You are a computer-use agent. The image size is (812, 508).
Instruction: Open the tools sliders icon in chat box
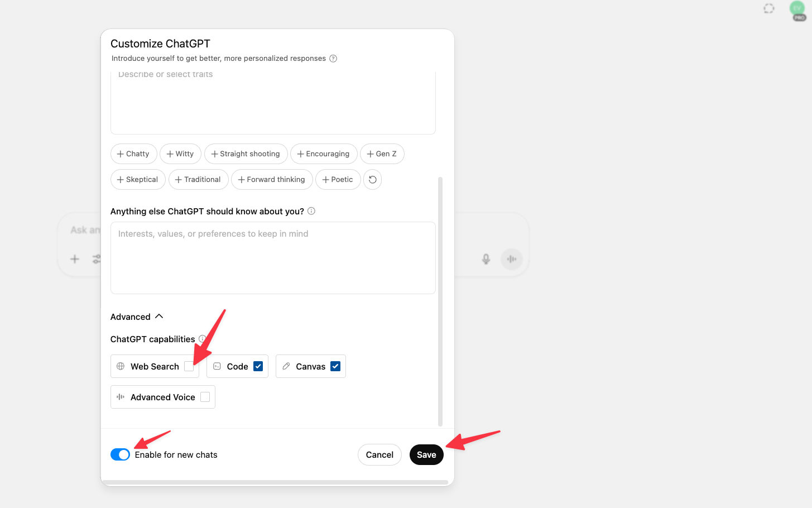coord(97,259)
